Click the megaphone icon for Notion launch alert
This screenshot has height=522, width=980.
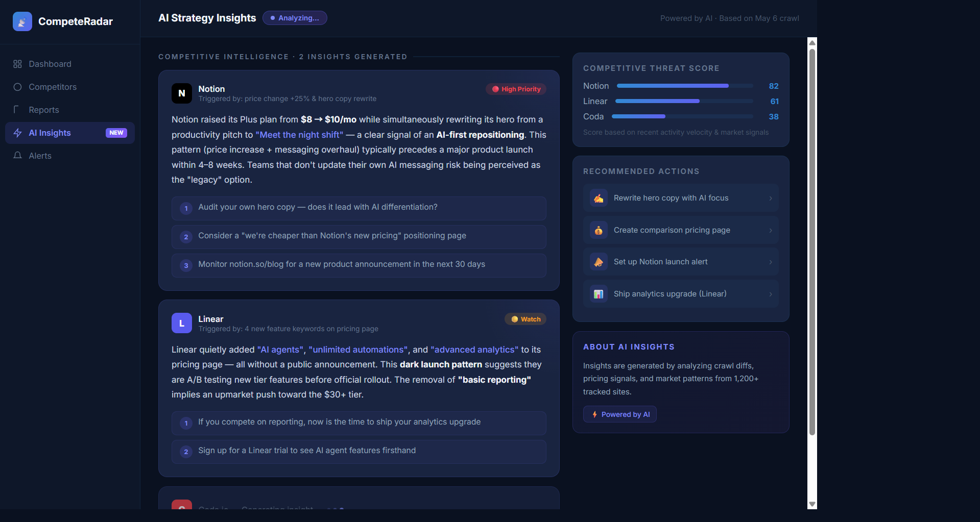(599, 262)
